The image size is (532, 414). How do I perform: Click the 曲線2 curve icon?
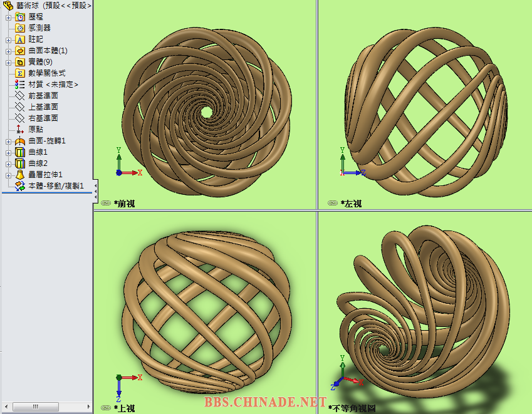click(x=20, y=163)
